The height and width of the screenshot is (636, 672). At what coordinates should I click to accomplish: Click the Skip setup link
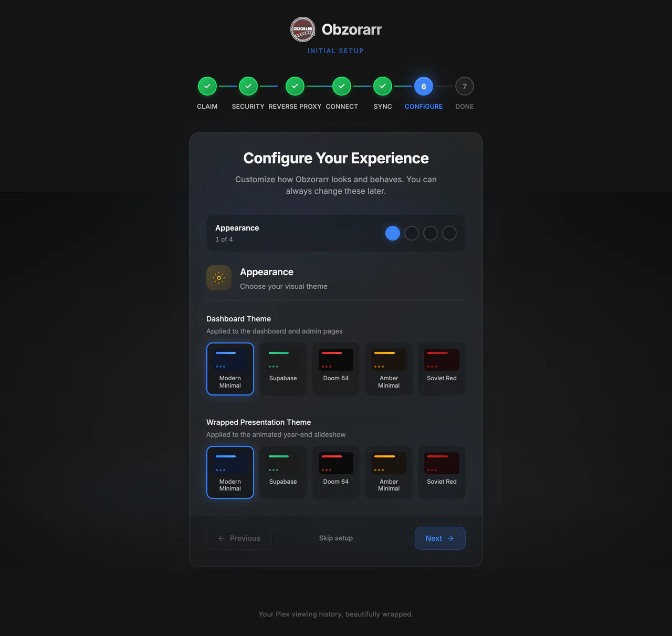pyautogui.click(x=336, y=538)
